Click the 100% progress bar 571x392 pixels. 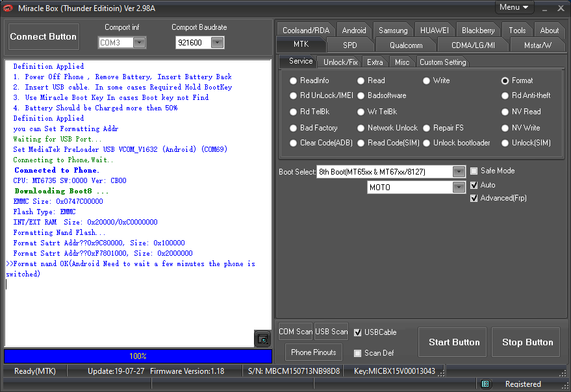(138, 356)
